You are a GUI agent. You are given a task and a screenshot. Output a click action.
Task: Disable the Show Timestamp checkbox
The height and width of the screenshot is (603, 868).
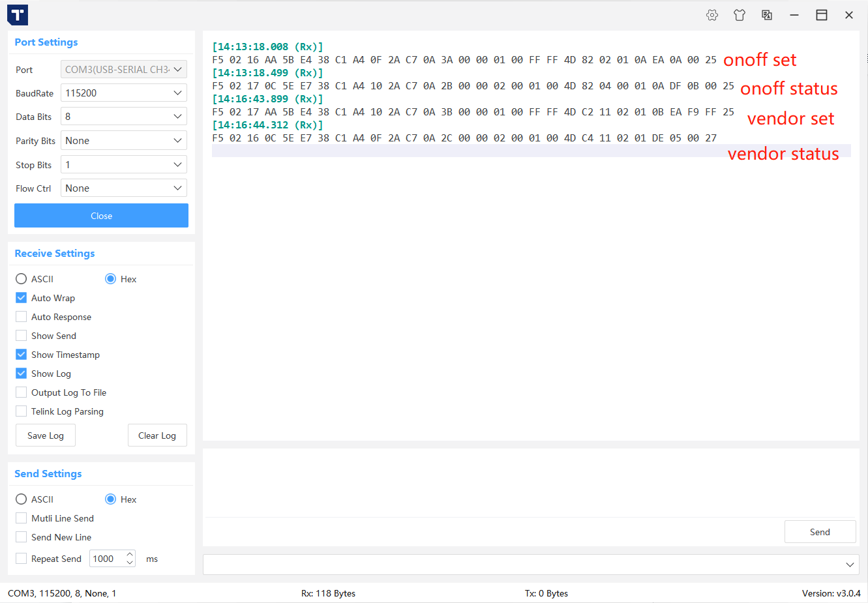22,355
